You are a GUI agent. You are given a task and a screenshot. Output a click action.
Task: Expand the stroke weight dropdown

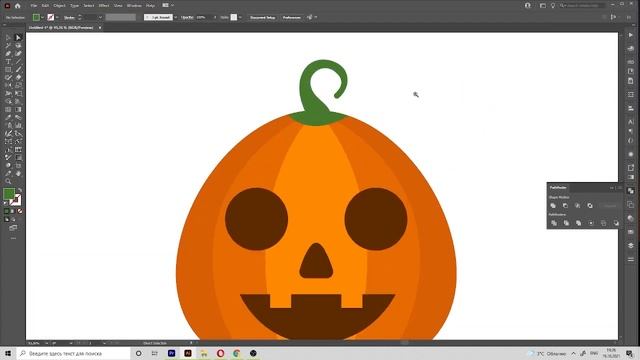click(x=100, y=18)
